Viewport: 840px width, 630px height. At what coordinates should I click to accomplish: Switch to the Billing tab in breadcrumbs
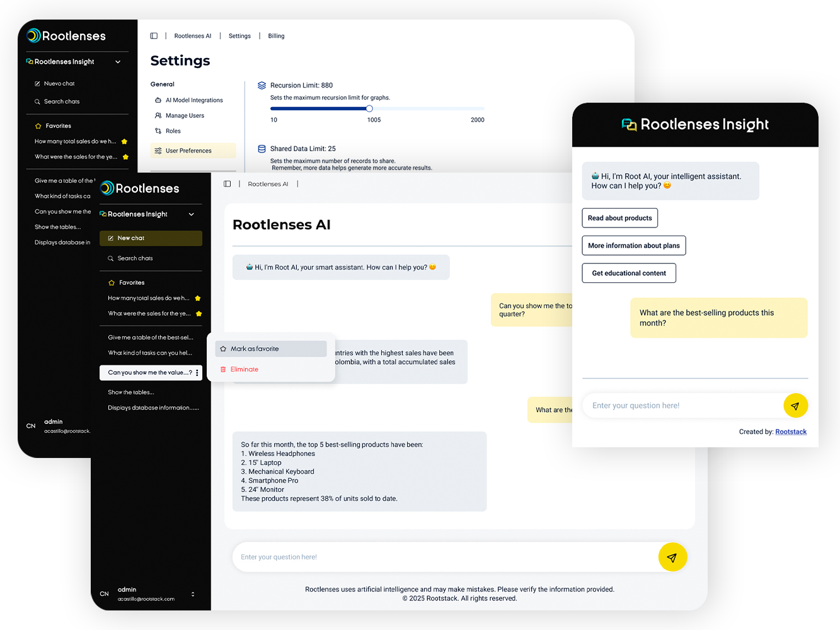tap(276, 36)
